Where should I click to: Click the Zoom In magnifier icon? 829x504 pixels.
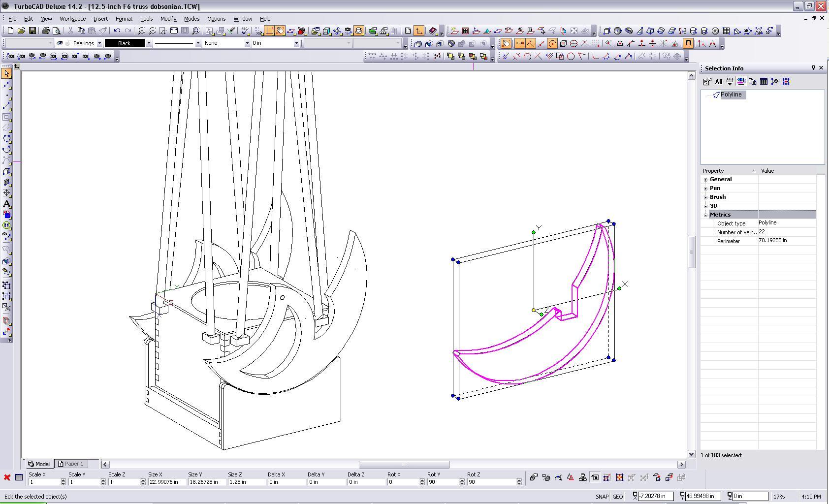coord(142,31)
